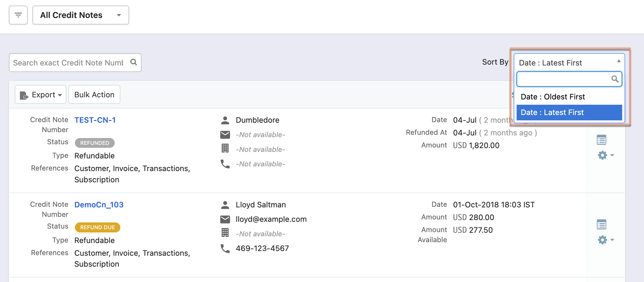Image resolution: width=644 pixels, height=282 pixels.
Task: Collapse the Sort By dropdown
Action: pos(569,63)
